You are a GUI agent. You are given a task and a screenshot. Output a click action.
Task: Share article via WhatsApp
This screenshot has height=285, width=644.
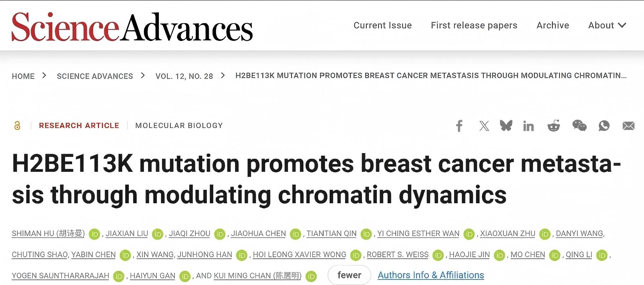click(604, 125)
